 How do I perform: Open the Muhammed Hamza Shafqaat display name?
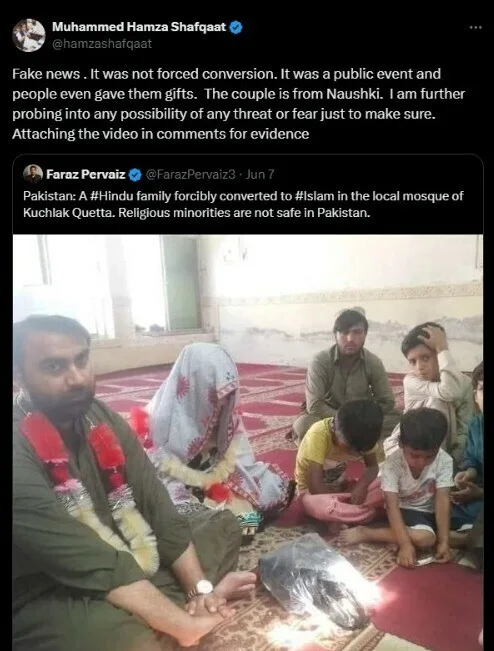(139, 27)
